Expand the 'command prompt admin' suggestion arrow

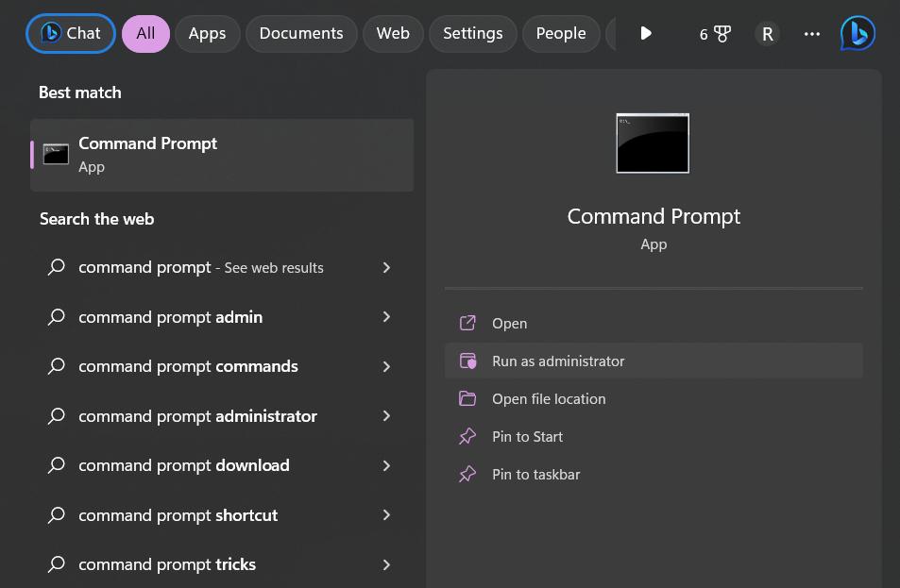tap(386, 317)
